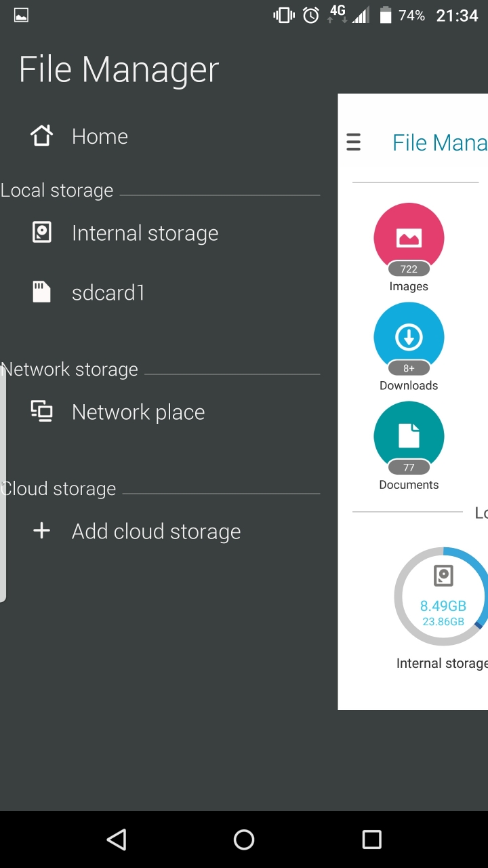The height and width of the screenshot is (868, 488).
Task: Tap the sdcard1 SD card icon
Action: [x=42, y=293]
